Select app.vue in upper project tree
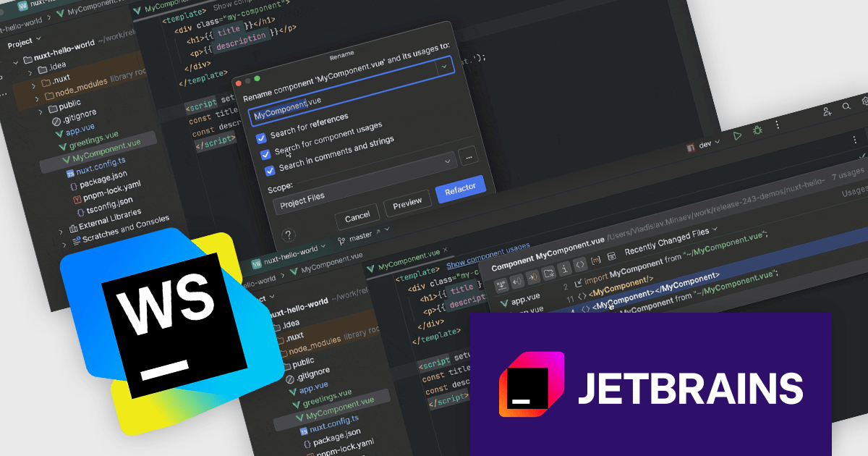 click(75, 131)
